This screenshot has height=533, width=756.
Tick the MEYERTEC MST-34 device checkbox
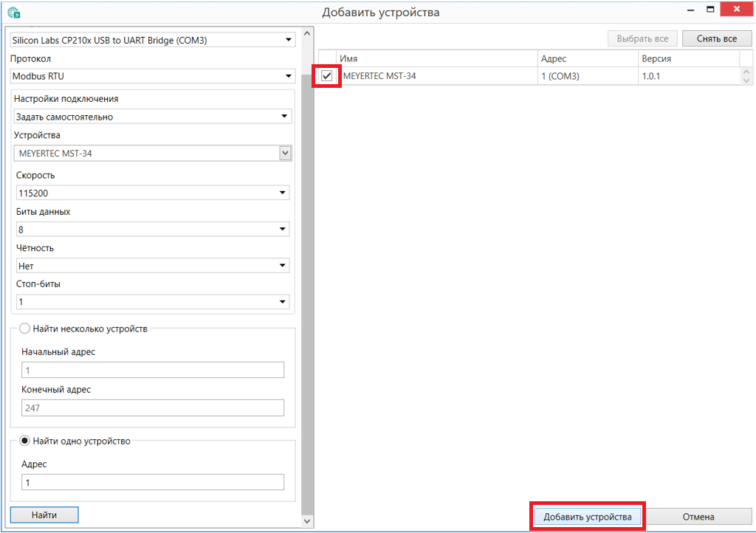click(326, 76)
